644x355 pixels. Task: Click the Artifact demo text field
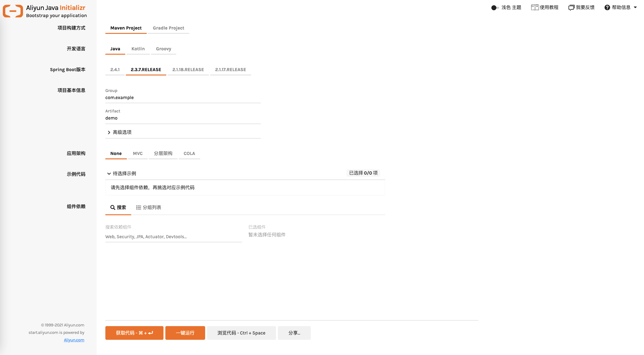coord(183,118)
